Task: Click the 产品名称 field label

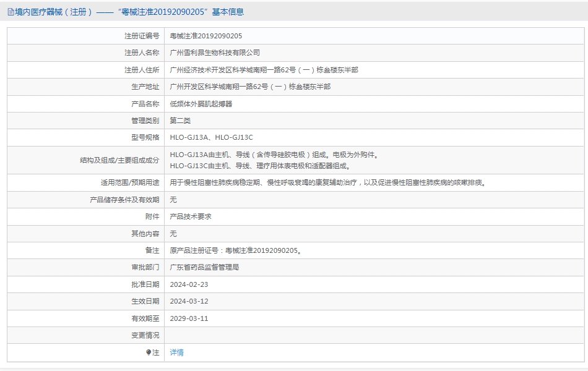Action: (145, 104)
